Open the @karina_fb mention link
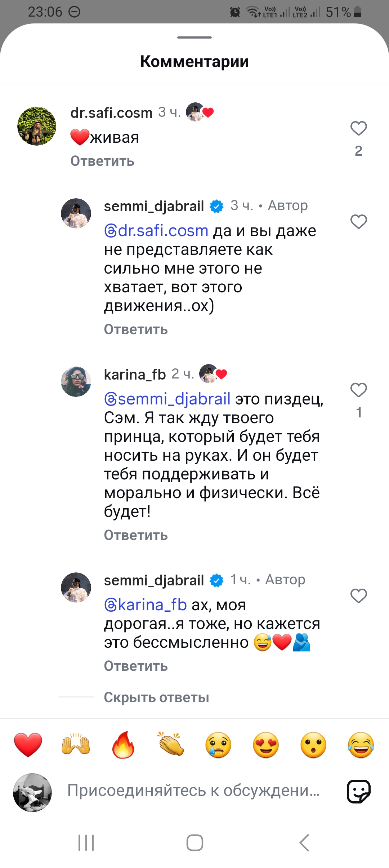This screenshot has width=389, height=868. 146,605
